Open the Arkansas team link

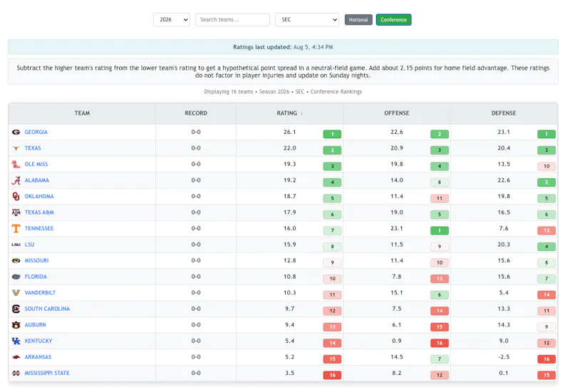38,357
